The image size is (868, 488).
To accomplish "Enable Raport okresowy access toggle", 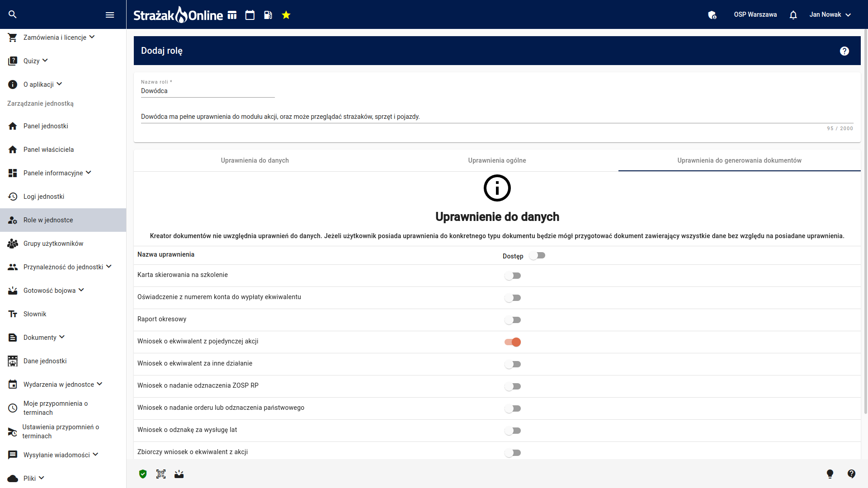I will (x=513, y=320).
